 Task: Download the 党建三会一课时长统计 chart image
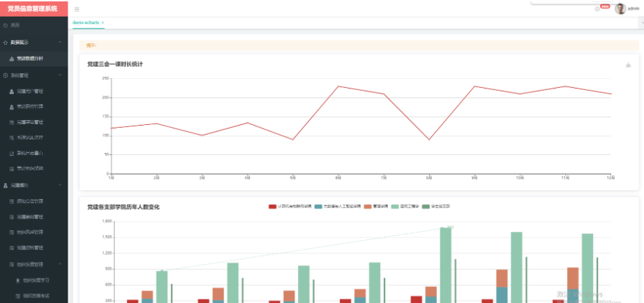point(628,65)
